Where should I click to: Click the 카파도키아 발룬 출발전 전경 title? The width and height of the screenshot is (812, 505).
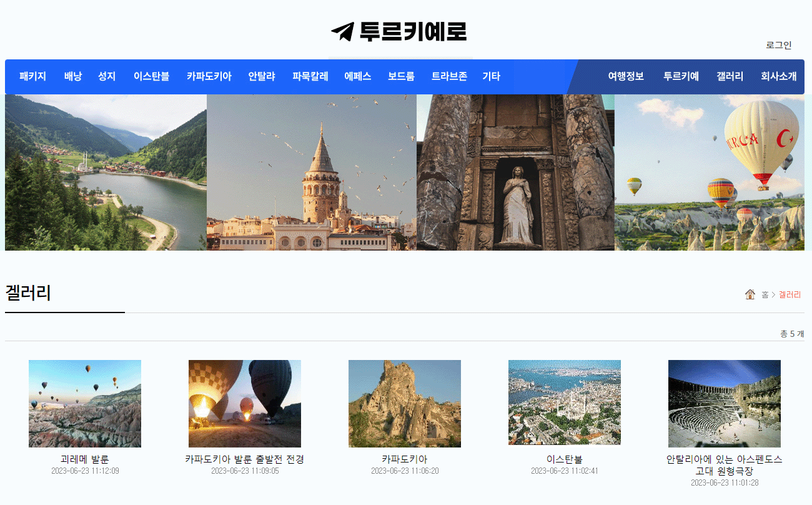click(245, 459)
